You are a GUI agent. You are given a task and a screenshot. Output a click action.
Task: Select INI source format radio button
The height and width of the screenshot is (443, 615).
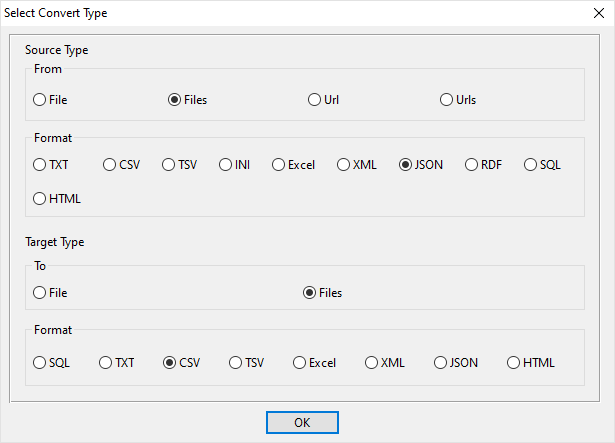[225, 165]
